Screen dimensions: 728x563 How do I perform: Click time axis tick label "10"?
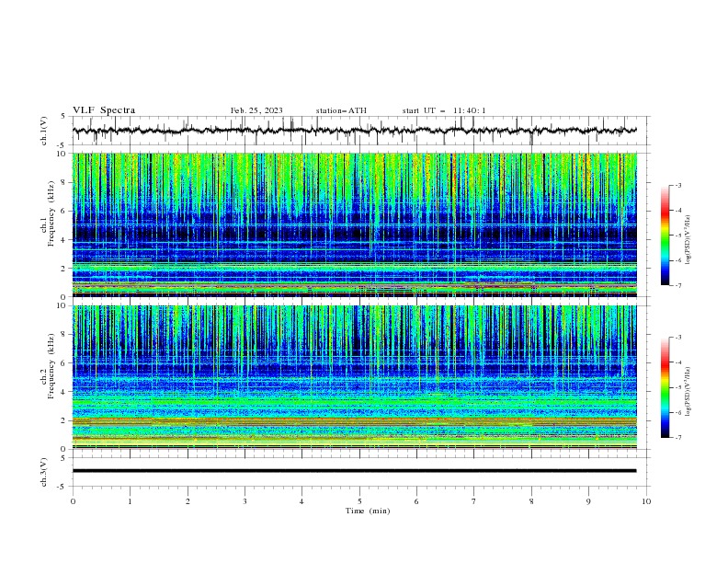pos(646,501)
